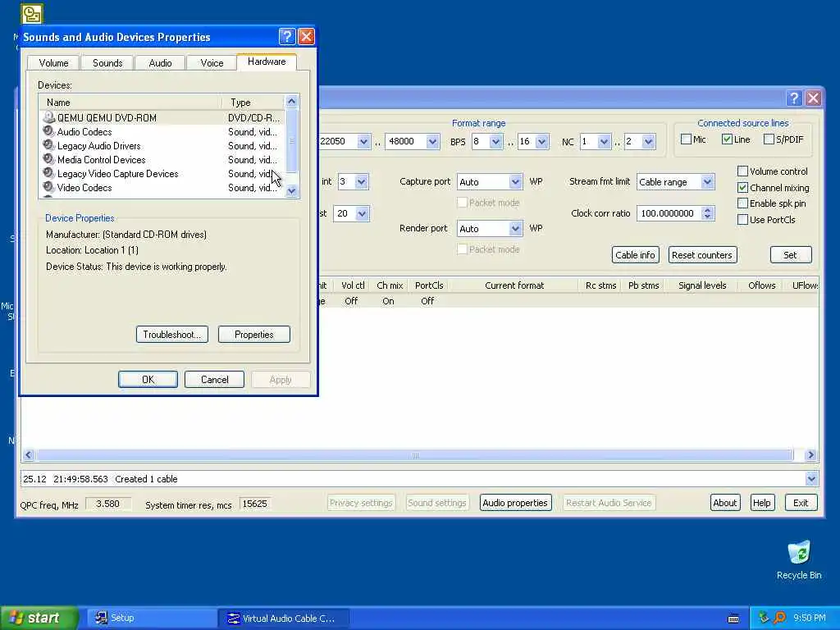Open the 22050 sample rate dropdown

(x=363, y=141)
